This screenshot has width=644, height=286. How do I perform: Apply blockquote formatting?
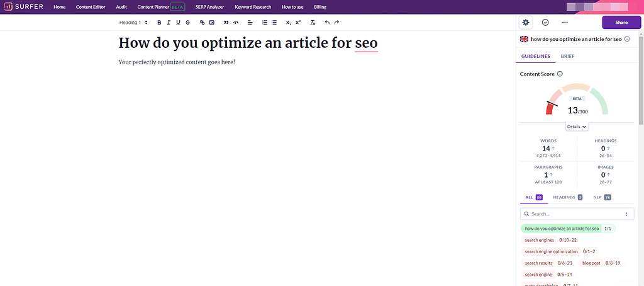(x=226, y=22)
